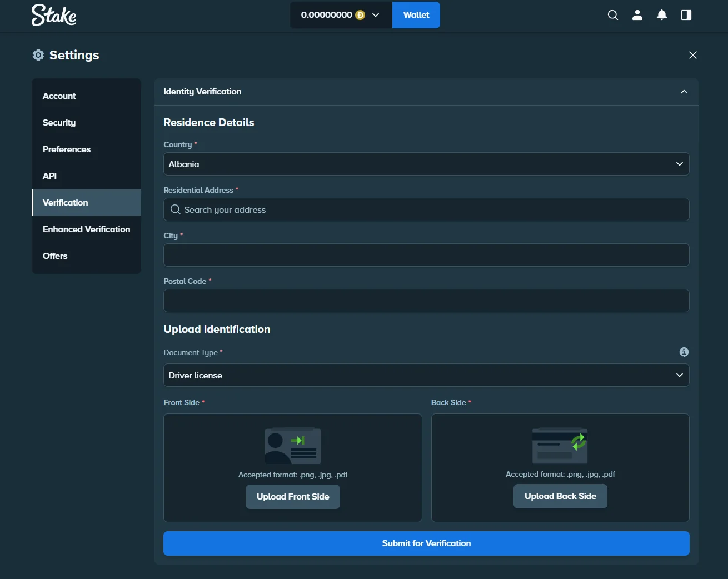728x579 pixels.
Task: Toggle the side panel icon
Action: pyautogui.click(x=686, y=15)
